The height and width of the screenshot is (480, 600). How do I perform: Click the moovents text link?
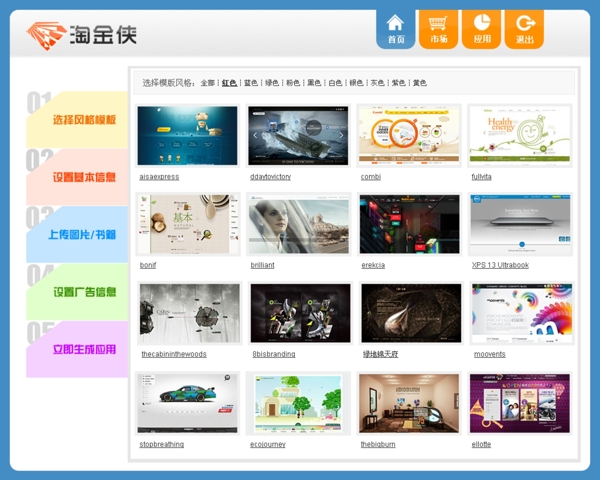(x=490, y=354)
